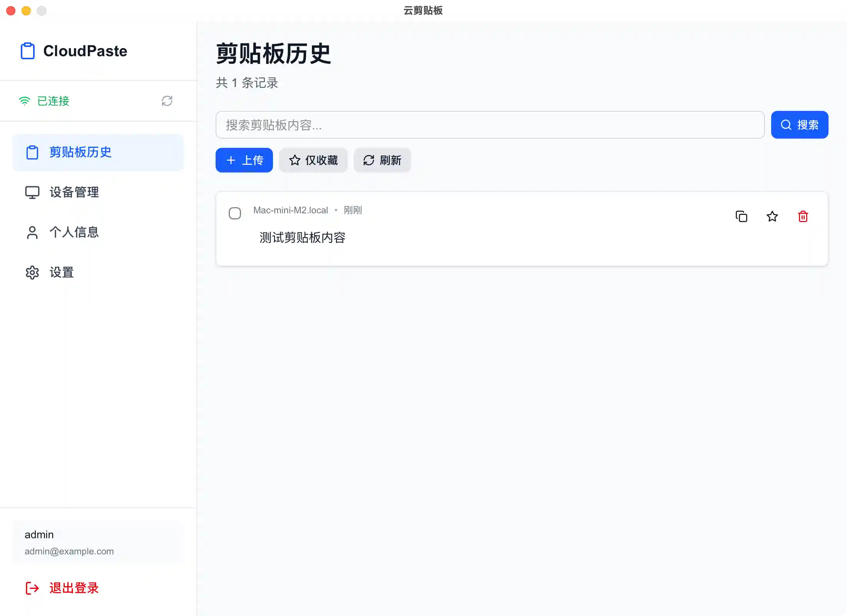Click the admin@example.com account area
Screen dimensions: 847x616
[69, 551]
